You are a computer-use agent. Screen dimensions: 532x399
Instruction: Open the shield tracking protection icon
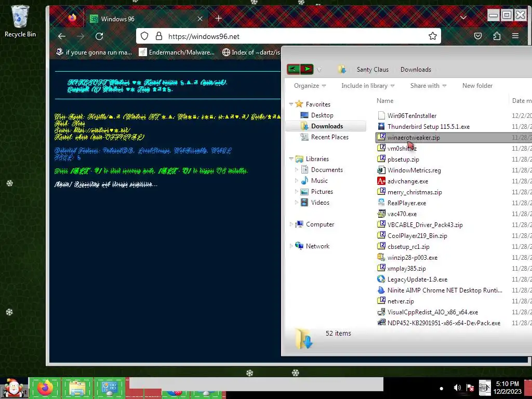tap(144, 36)
